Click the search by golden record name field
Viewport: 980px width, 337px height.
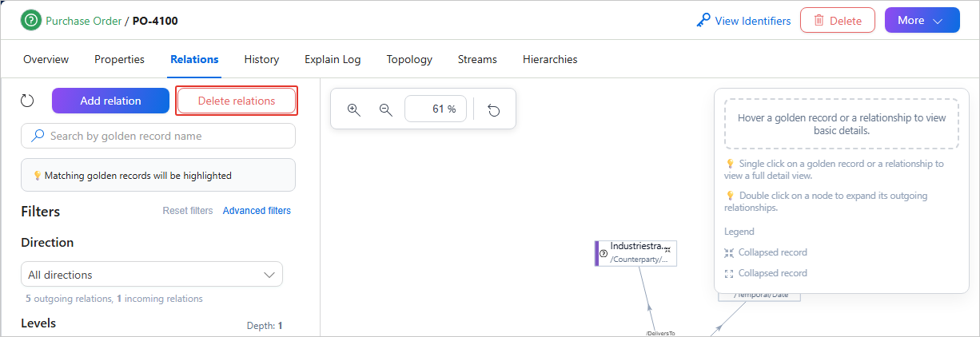(x=158, y=136)
